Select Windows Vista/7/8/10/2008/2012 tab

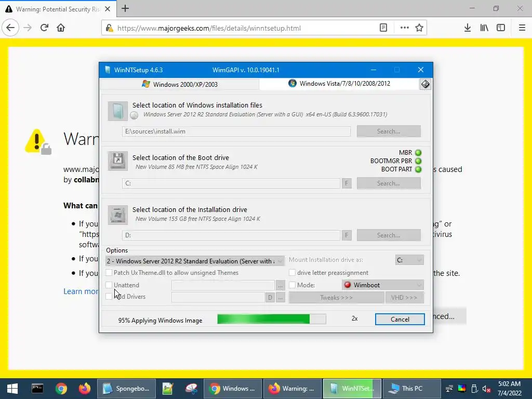click(339, 84)
